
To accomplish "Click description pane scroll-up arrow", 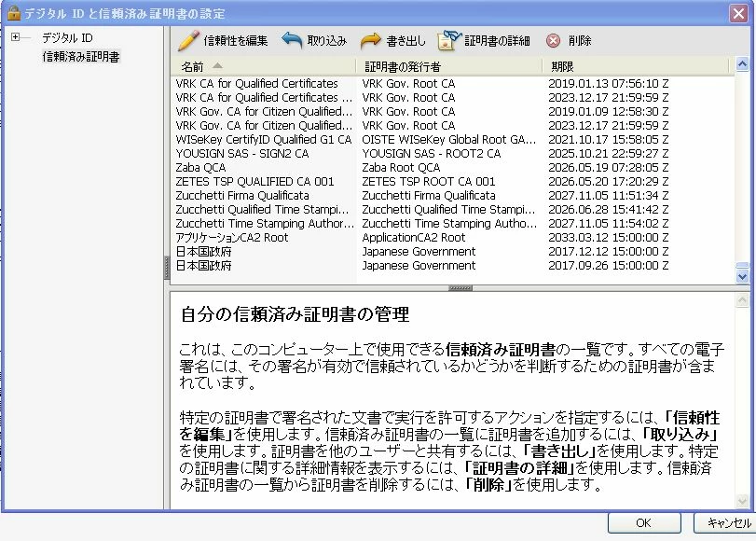I will [x=743, y=300].
